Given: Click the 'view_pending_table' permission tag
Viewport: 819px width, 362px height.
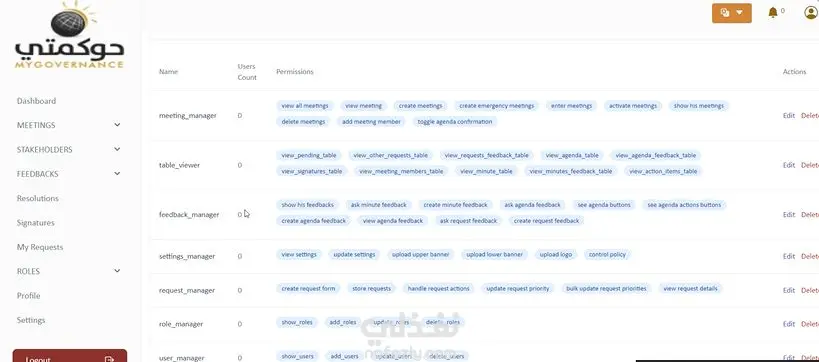Looking at the screenshot, I should click(309, 156).
